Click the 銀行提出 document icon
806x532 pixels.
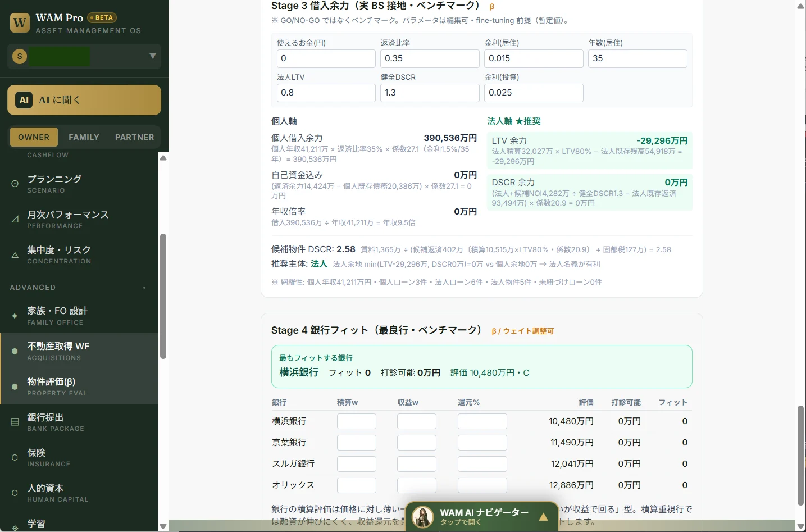15,422
